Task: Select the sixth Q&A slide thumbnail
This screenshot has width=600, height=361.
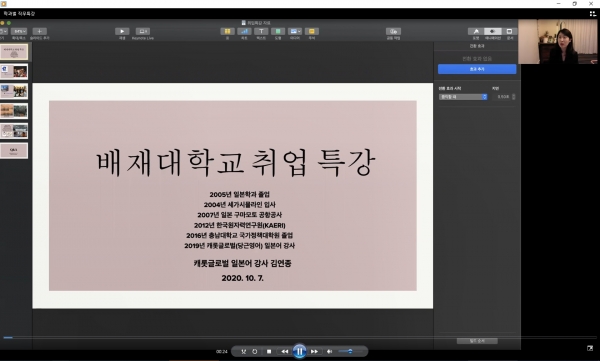Action: coord(14,151)
